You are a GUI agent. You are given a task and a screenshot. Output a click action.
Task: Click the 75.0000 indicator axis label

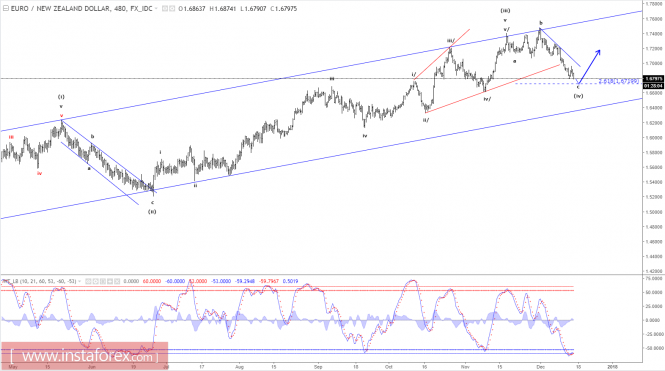coord(654,279)
